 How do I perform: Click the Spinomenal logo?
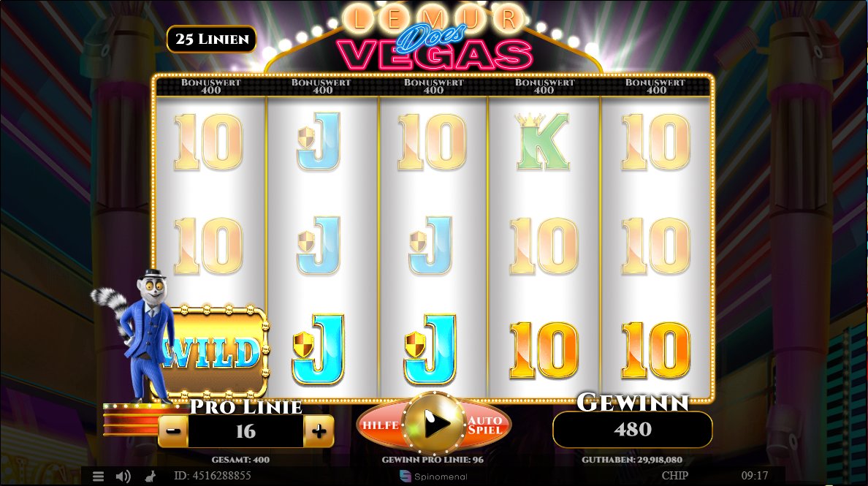click(x=433, y=476)
